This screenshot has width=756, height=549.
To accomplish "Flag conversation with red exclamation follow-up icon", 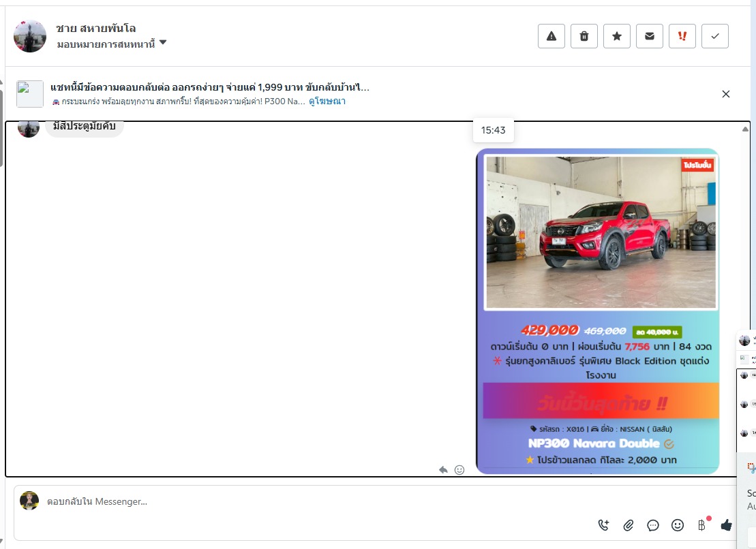I will tap(682, 36).
